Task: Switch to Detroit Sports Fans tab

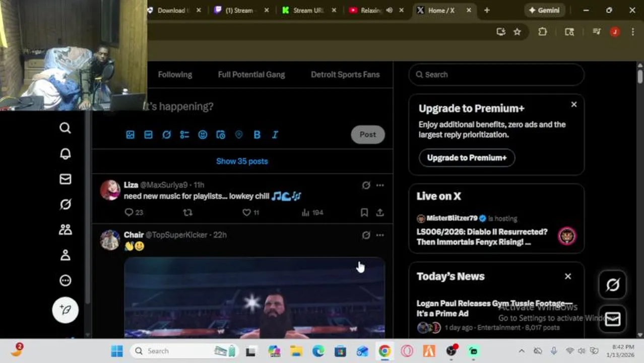Action: point(345,75)
